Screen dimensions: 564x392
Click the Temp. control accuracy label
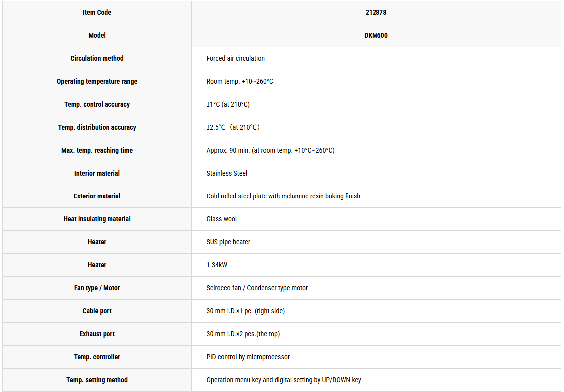point(97,105)
